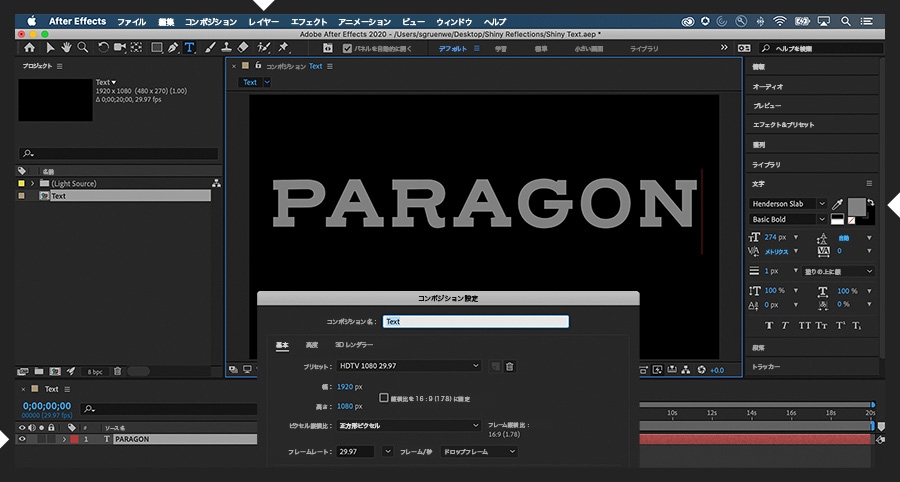Click trash icon in Project panel footer
The height and width of the screenshot is (482, 900).
coord(118,371)
